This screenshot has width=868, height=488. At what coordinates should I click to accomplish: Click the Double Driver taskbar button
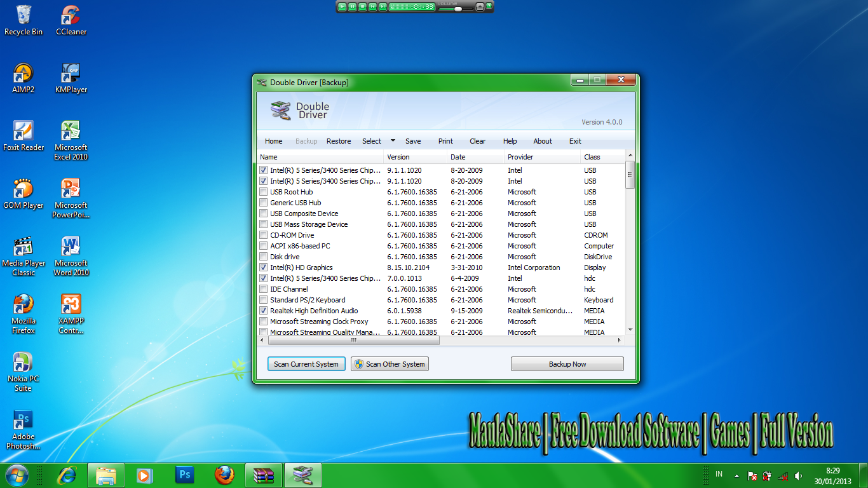(303, 475)
